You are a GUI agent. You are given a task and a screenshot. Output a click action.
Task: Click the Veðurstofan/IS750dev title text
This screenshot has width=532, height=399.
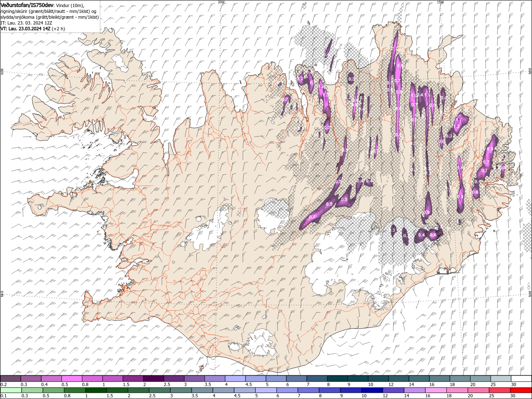pyautogui.click(x=27, y=5)
